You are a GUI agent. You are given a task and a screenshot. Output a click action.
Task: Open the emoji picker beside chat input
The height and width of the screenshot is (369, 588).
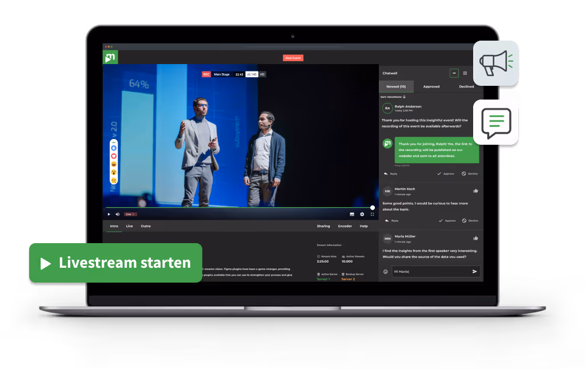385,271
